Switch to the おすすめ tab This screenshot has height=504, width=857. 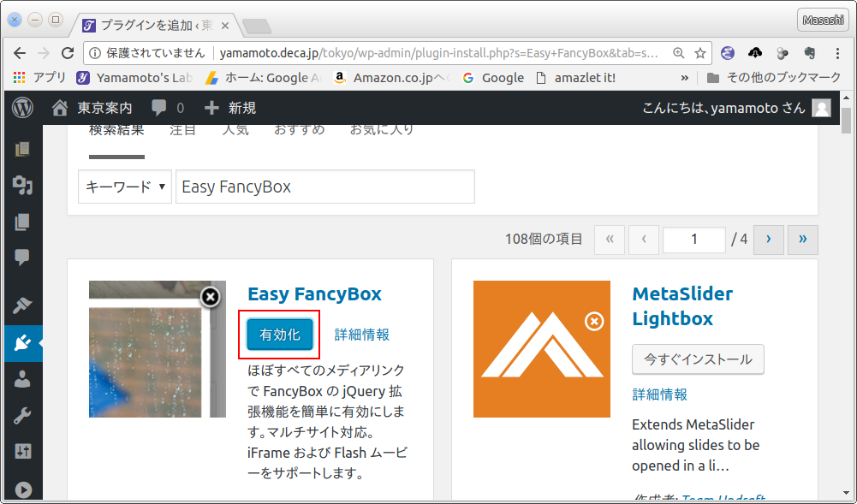point(300,130)
